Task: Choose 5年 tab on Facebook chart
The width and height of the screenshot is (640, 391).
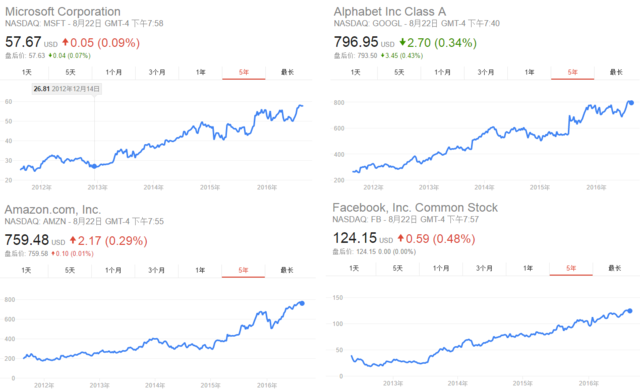Action: tap(571, 268)
